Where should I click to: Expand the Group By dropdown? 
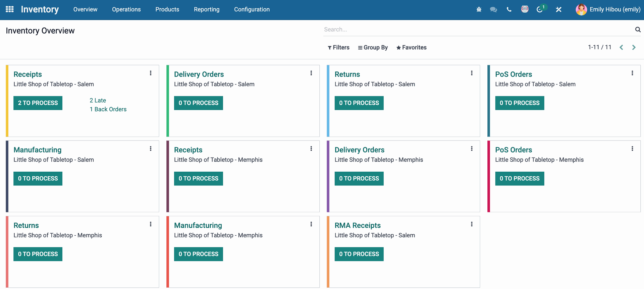click(x=373, y=48)
